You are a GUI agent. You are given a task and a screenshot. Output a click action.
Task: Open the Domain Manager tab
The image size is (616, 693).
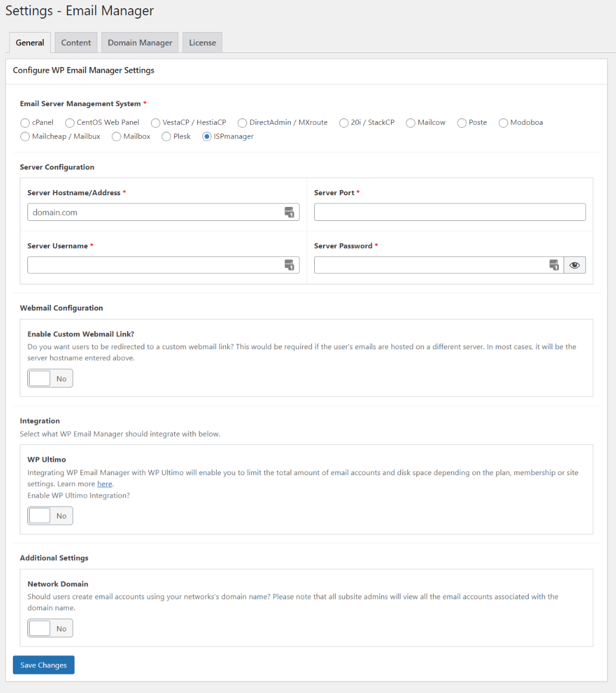pos(140,43)
